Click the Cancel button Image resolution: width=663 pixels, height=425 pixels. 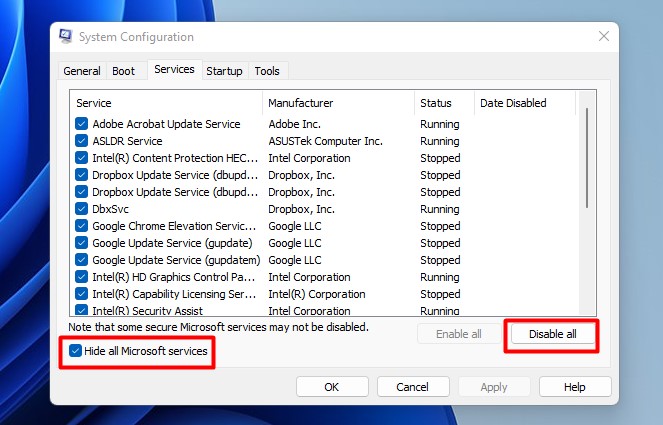(x=413, y=387)
